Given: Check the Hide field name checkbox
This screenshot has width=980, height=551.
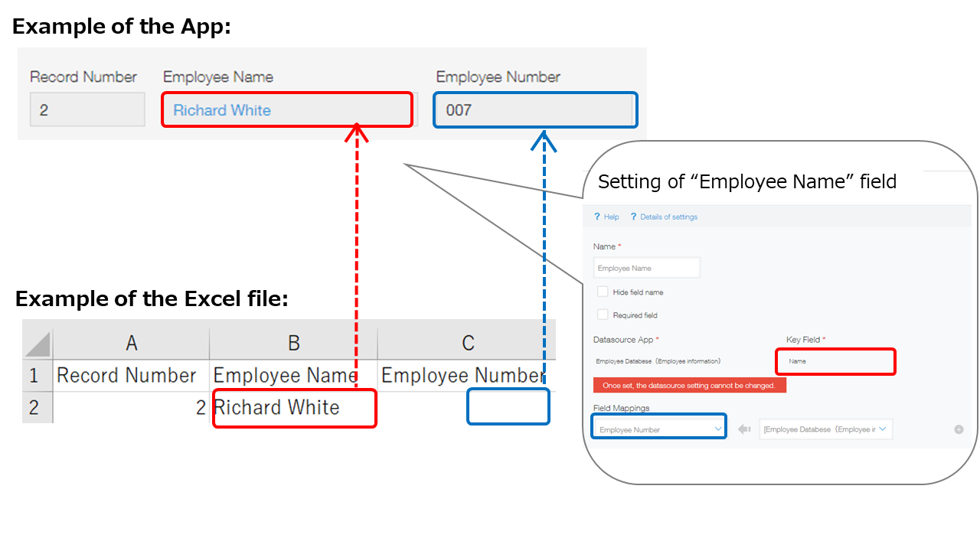Looking at the screenshot, I should pyautogui.click(x=602, y=292).
